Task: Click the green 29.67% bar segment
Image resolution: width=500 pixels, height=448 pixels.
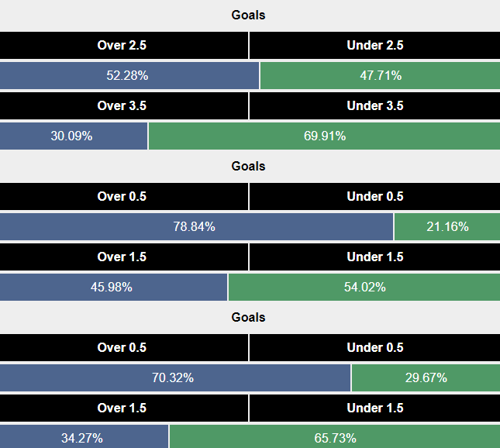Action: click(x=426, y=377)
